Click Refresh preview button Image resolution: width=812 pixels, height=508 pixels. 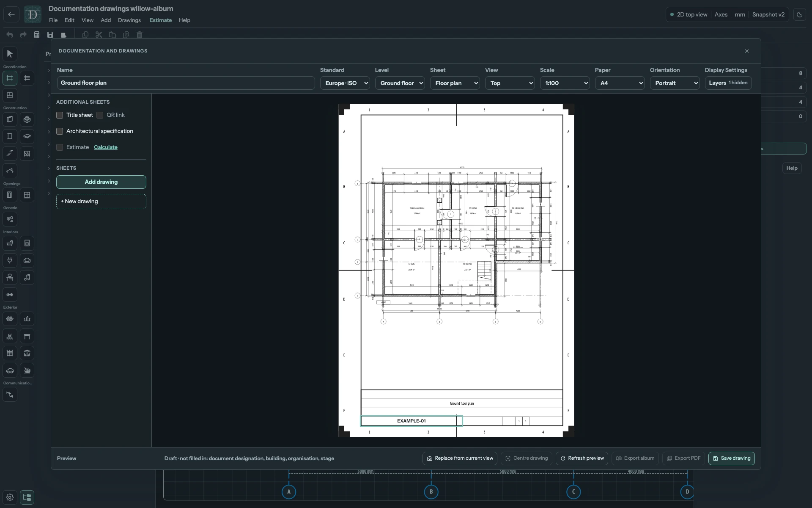tap(582, 458)
